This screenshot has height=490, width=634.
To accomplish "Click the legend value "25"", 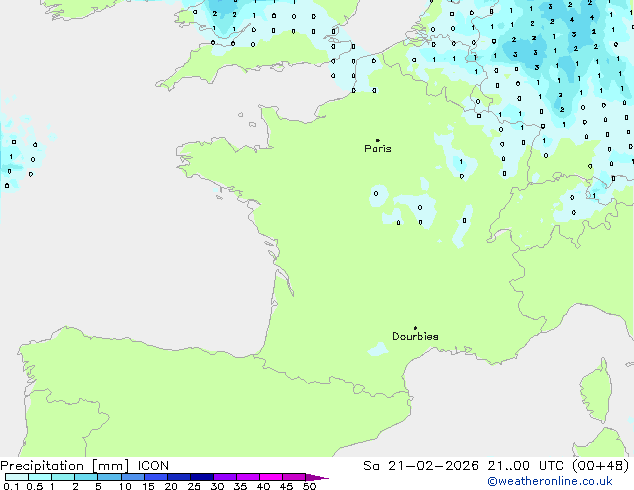I will 194,486.
